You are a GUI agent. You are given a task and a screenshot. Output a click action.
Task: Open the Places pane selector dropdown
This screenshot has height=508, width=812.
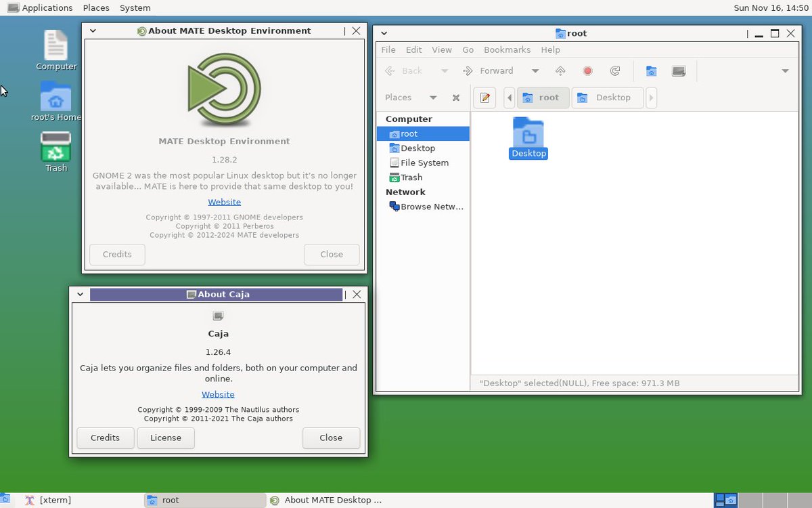[433, 98]
